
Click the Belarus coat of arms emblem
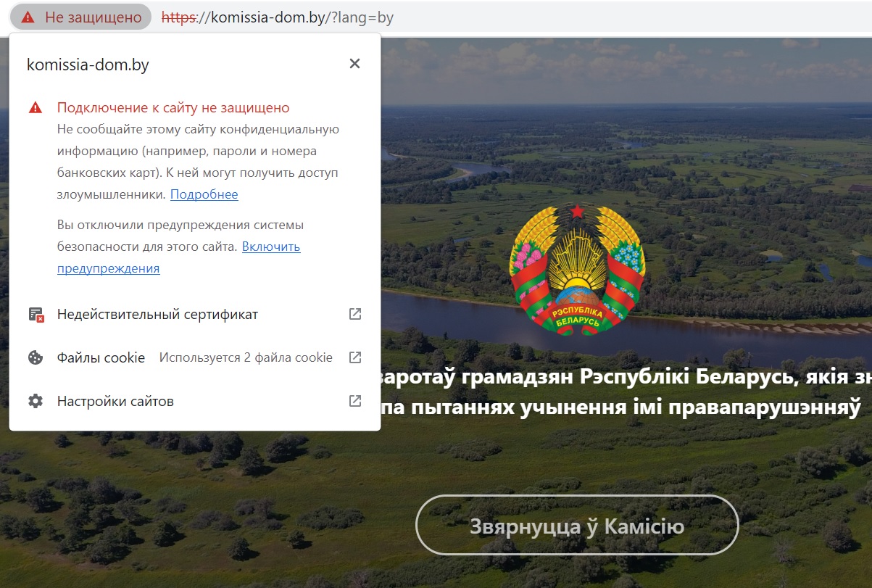click(576, 269)
